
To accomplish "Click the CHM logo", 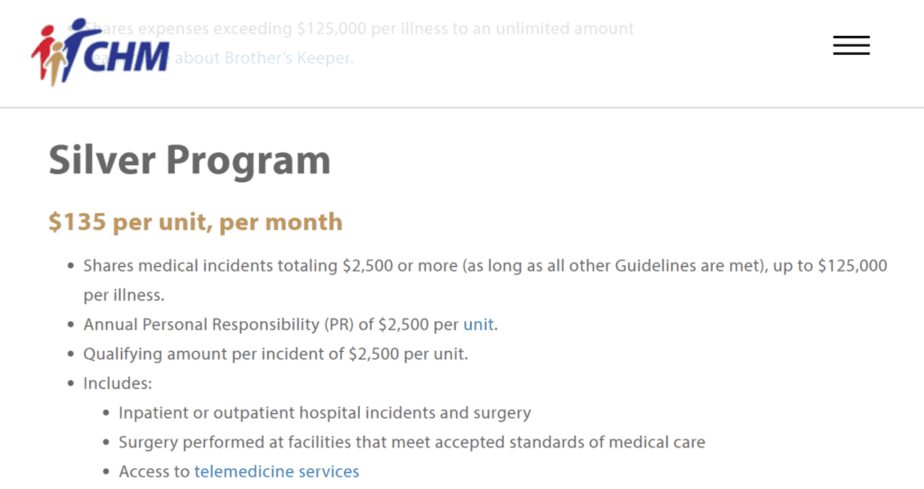I will click(101, 52).
